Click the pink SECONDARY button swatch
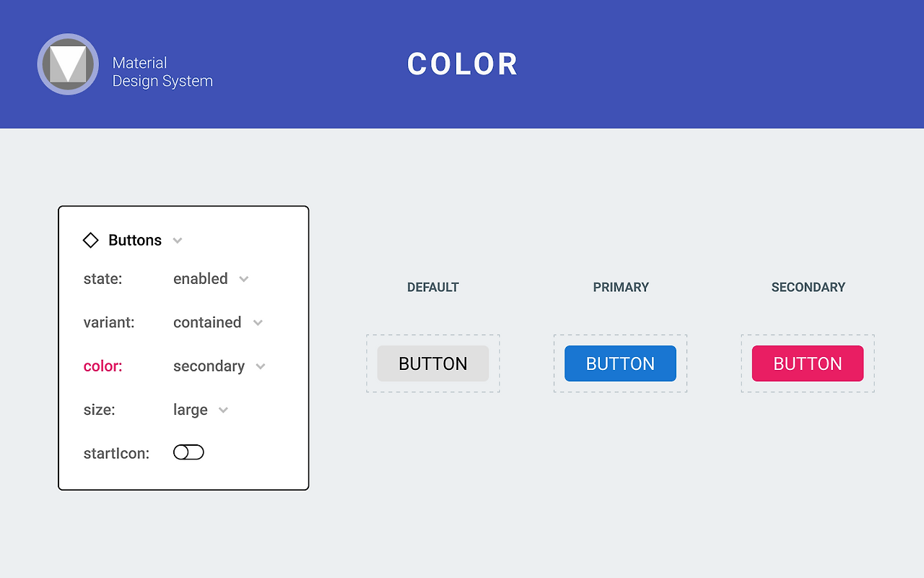The image size is (924, 578). coord(808,363)
